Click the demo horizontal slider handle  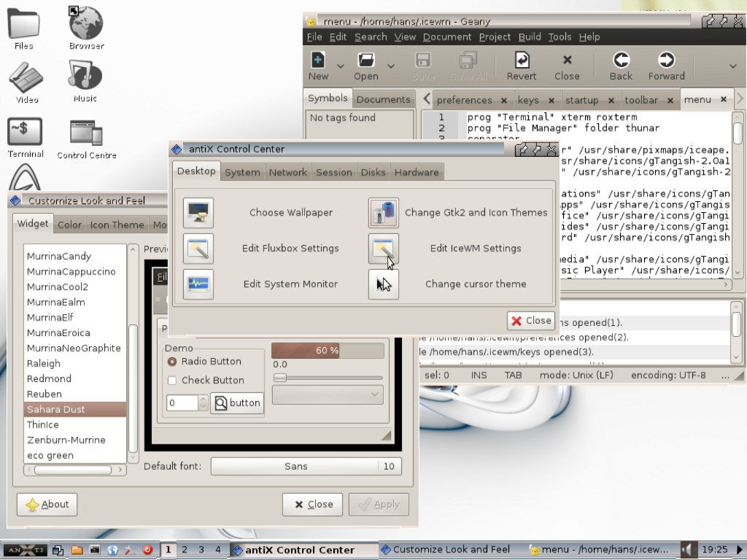point(280,378)
